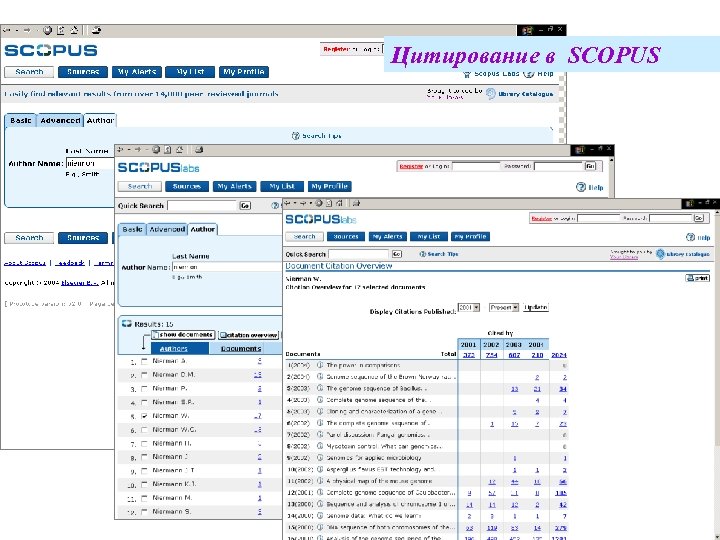This screenshot has width=720, height=540.
Task: Click the grand total citations link beside the 2004 total
Action: point(559,355)
